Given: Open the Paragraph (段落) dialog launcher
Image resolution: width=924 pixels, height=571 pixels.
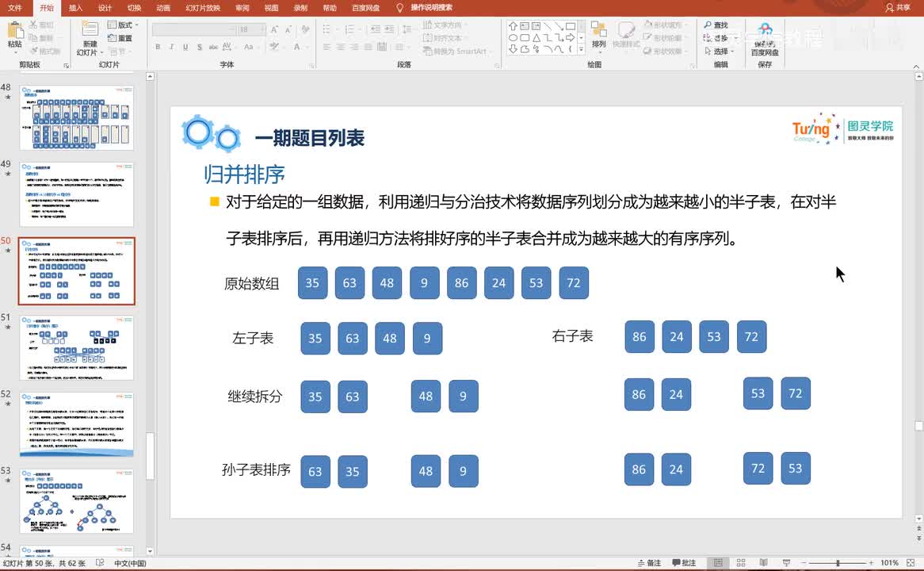Looking at the screenshot, I should click(497, 66).
